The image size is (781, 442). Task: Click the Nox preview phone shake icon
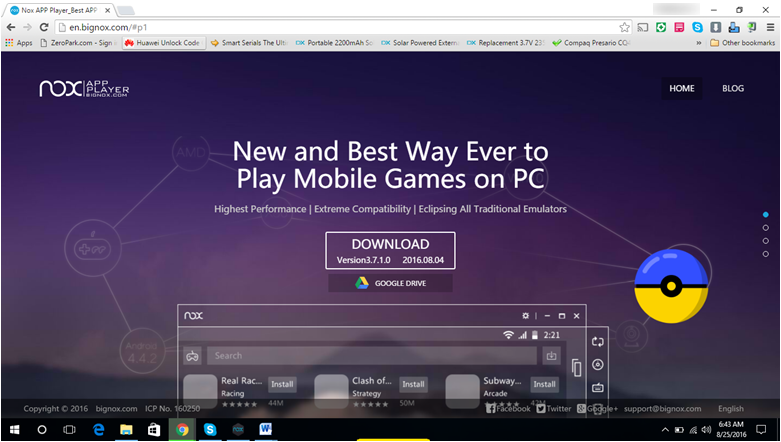pyautogui.click(x=576, y=368)
